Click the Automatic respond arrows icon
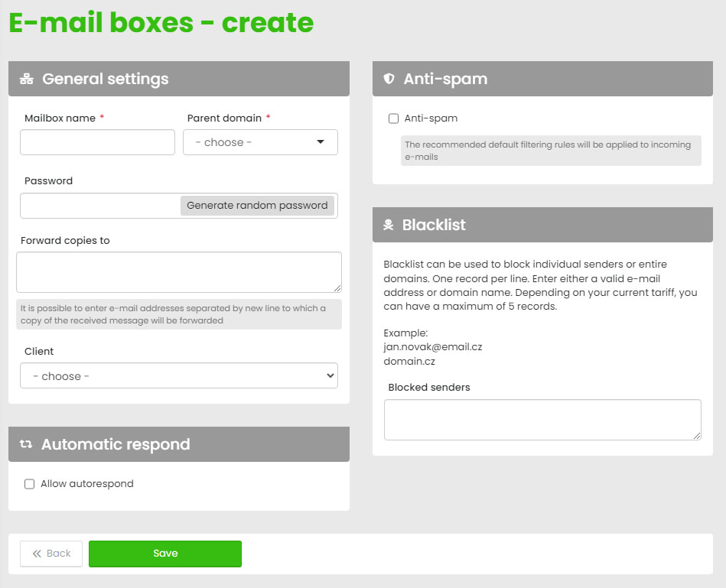726x588 pixels. [26, 444]
